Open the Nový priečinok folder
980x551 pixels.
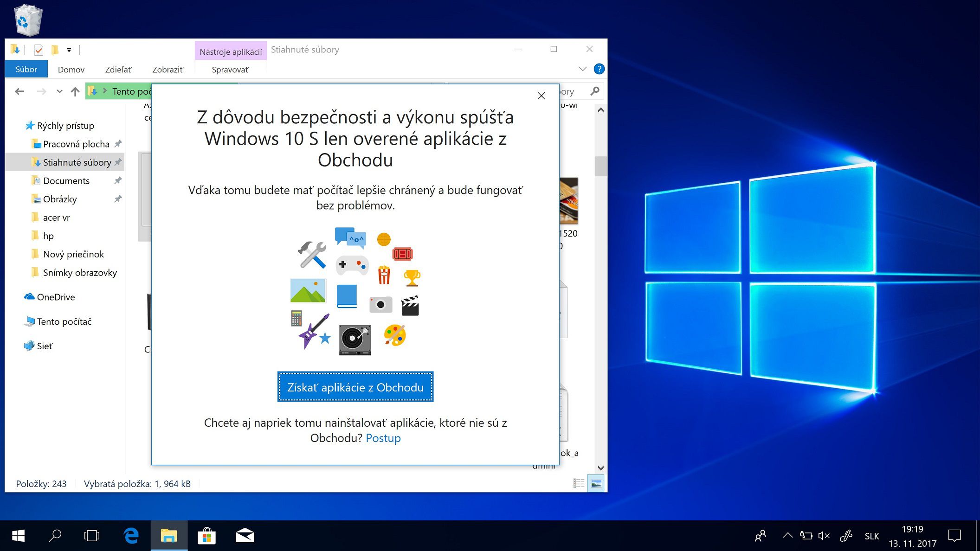(73, 254)
